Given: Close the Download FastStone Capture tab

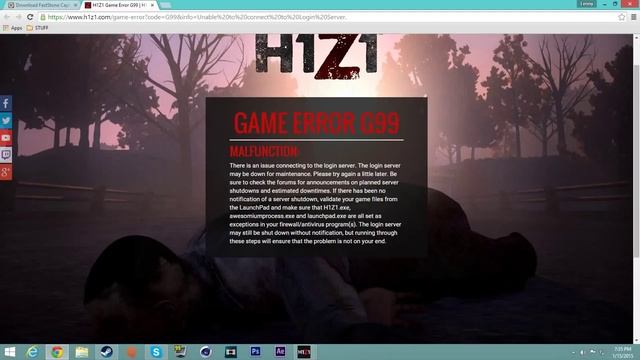Looking at the screenshot, I should 76,5.
